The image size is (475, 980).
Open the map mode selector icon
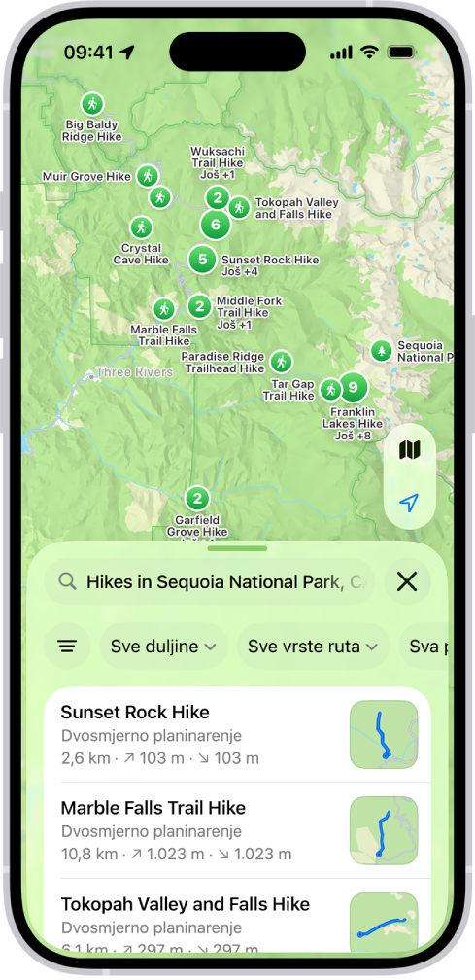[x=410, y=449]
